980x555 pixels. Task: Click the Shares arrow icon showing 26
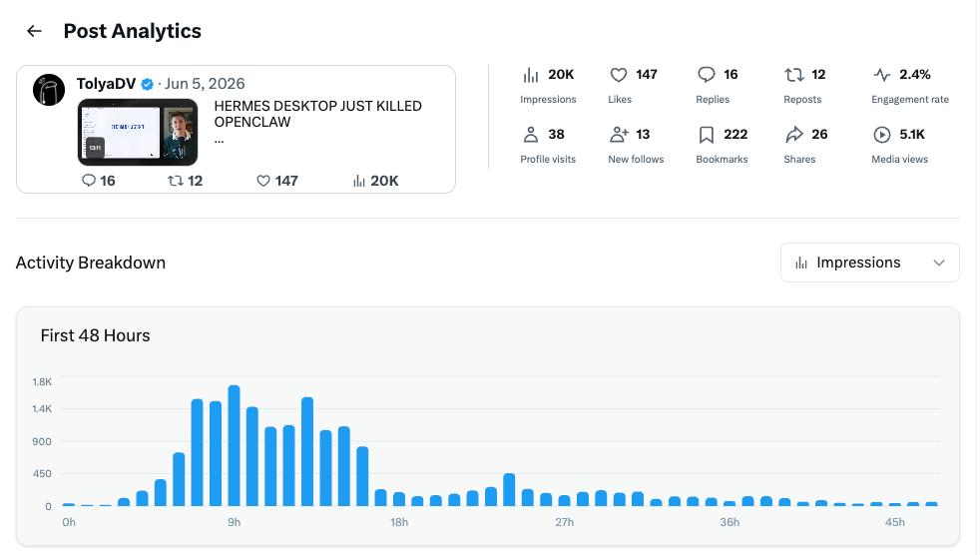(x=794, y=135)
